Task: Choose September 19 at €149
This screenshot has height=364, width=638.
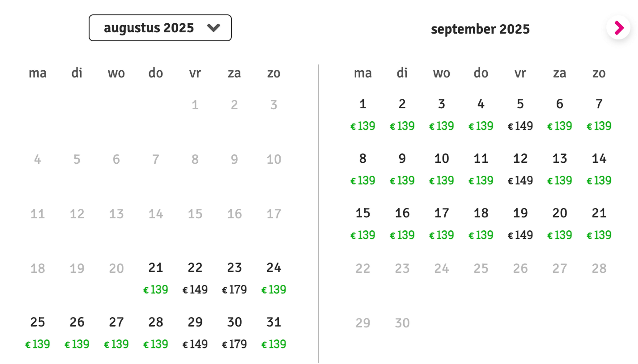Action: click(x=520, y=223)
